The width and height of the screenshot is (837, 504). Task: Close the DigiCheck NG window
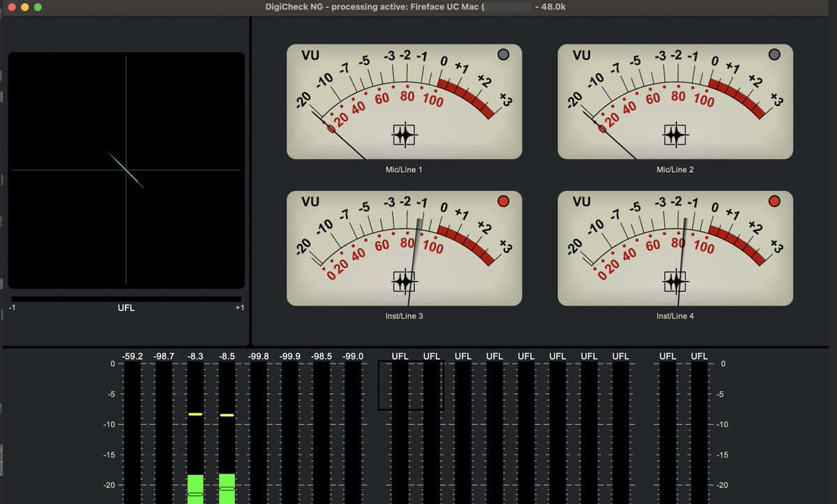click(x=12, y=7)
